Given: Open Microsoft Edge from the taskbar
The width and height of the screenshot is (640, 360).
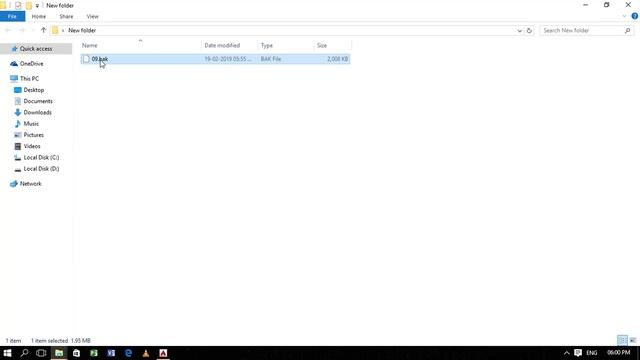Looking at the screenshot, I should coord(129,353).
